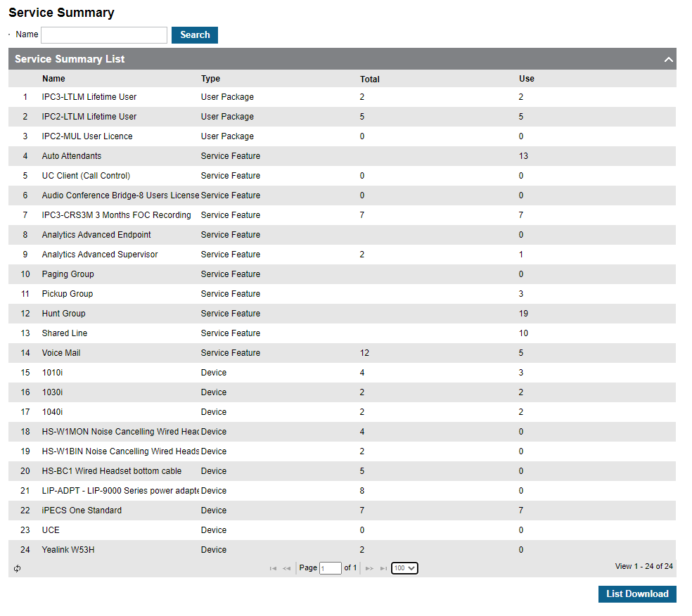Select the Pickup Group row
The width and height of the screenshot is (692, 616).
pyautogui.click(x=342, y=294)
